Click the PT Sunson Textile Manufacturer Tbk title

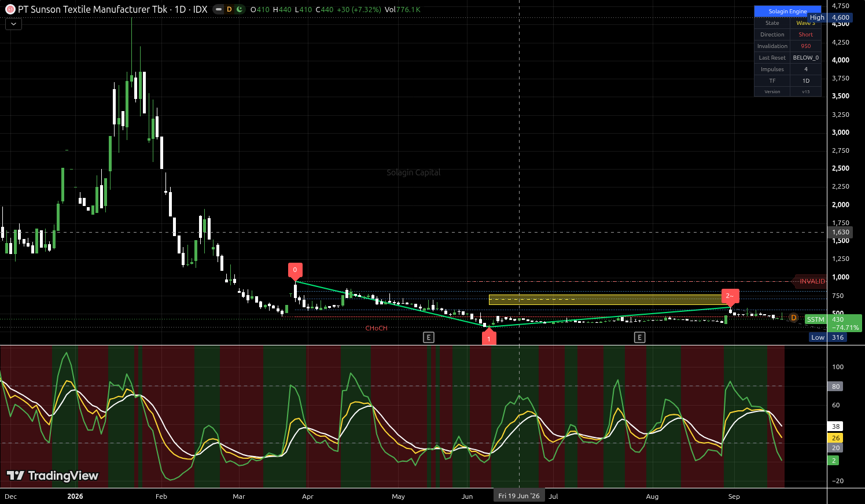coord(93,10)
